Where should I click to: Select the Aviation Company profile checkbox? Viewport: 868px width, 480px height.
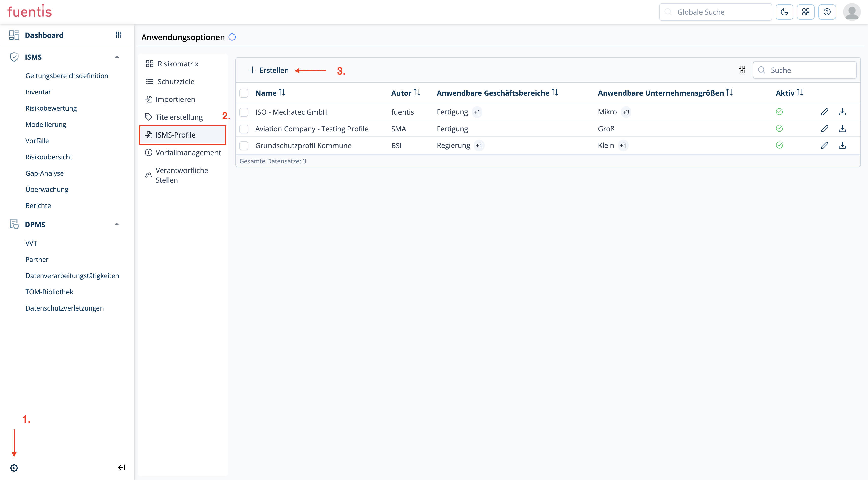point(244,129)
